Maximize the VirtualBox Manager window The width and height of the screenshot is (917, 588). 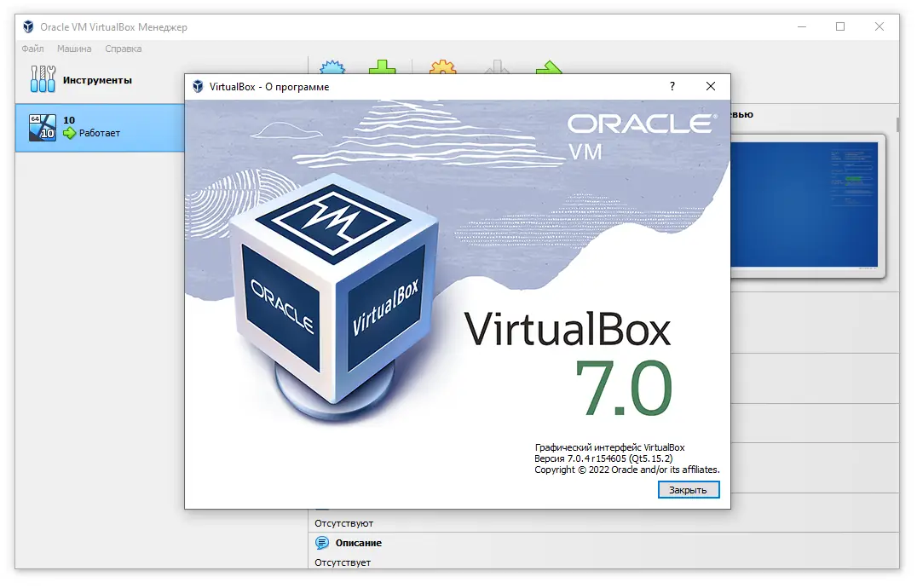pos(840,27)
